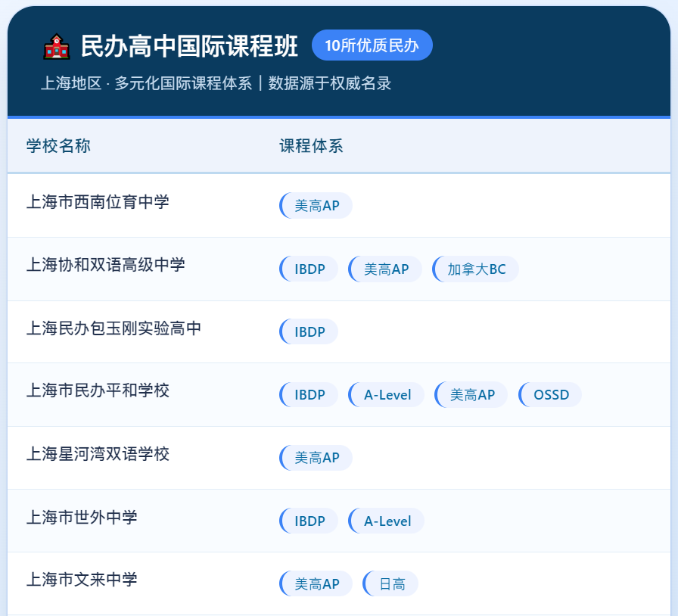This screenshot has width=678, height=616.
Task: Toggle the 美高AP tag for 上海协和双语高级中学
Action: tap(385, 269)
